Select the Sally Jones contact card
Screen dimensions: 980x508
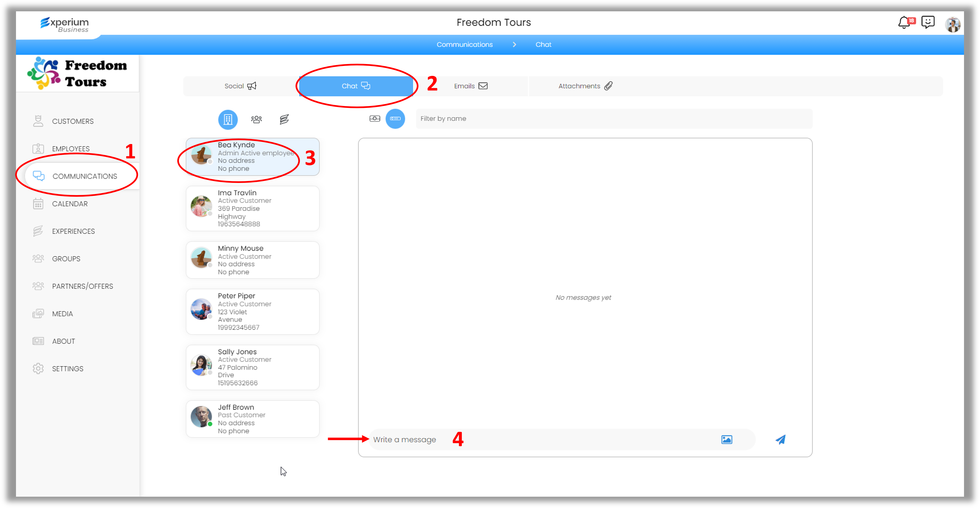click(253, 368)
